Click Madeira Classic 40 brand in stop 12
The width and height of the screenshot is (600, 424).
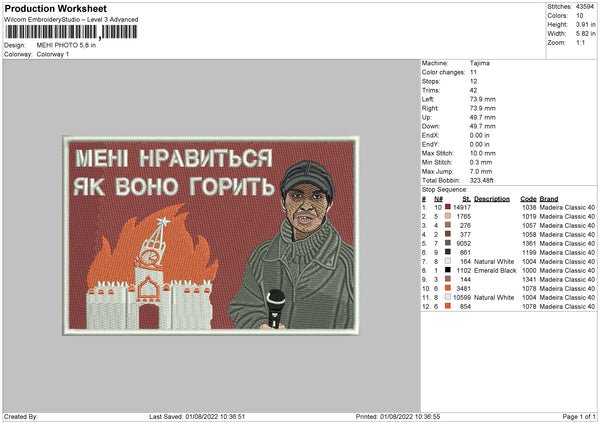(567, 307)
